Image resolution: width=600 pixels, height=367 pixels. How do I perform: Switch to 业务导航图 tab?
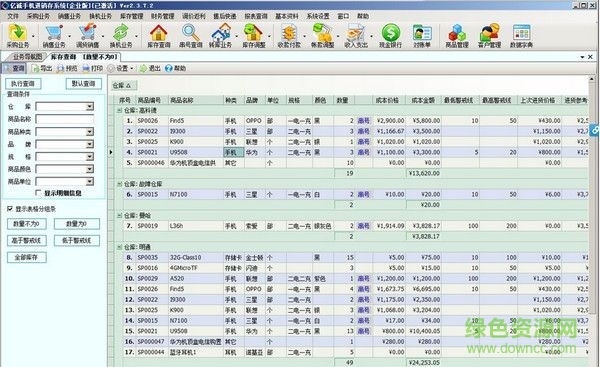(x=27, y=57)
